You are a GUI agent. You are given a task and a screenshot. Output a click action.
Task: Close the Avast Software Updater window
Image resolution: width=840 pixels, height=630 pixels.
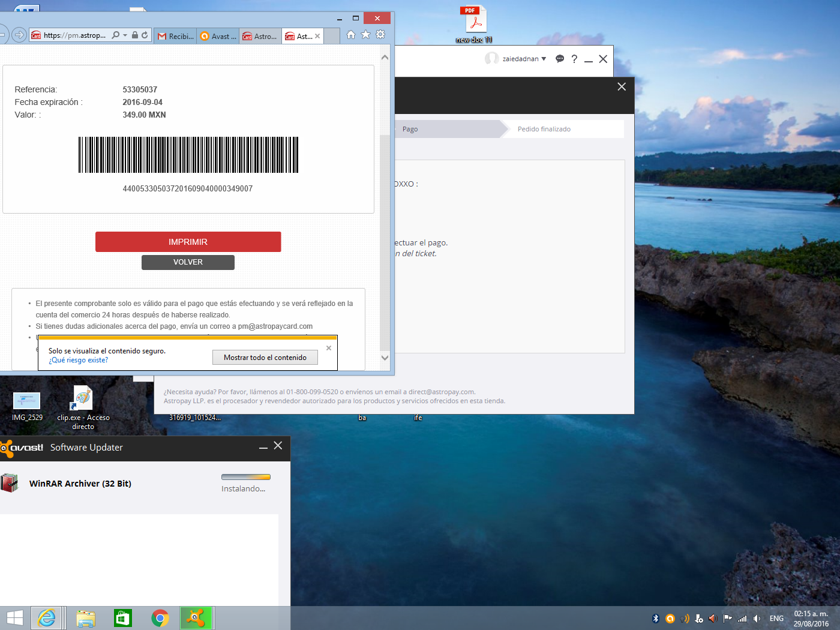[278, 446]
